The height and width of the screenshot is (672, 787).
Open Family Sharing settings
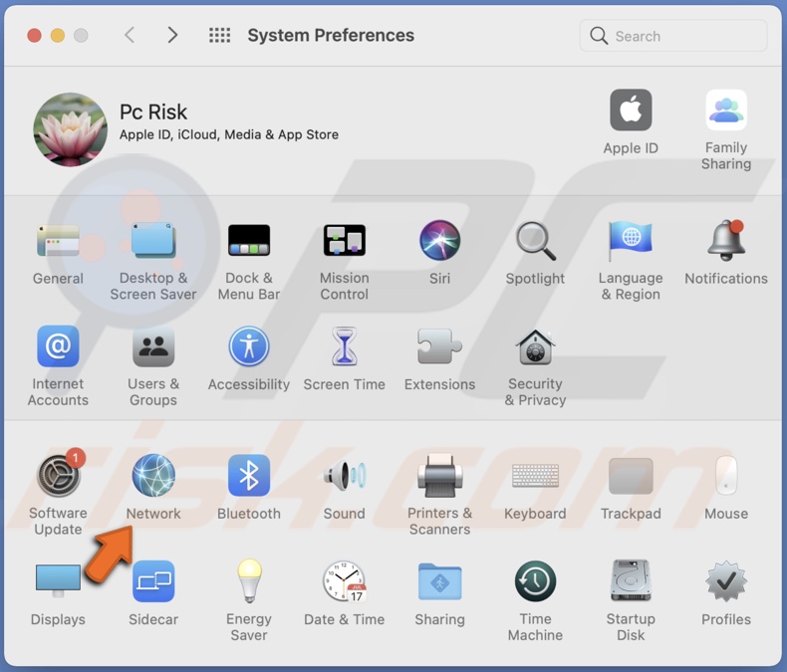[726, 112]
